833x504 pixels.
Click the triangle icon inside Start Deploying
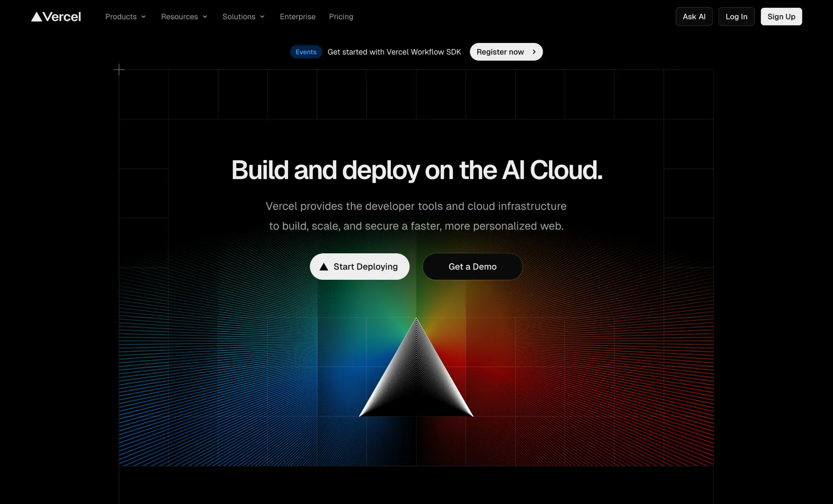tap(324, 267)
